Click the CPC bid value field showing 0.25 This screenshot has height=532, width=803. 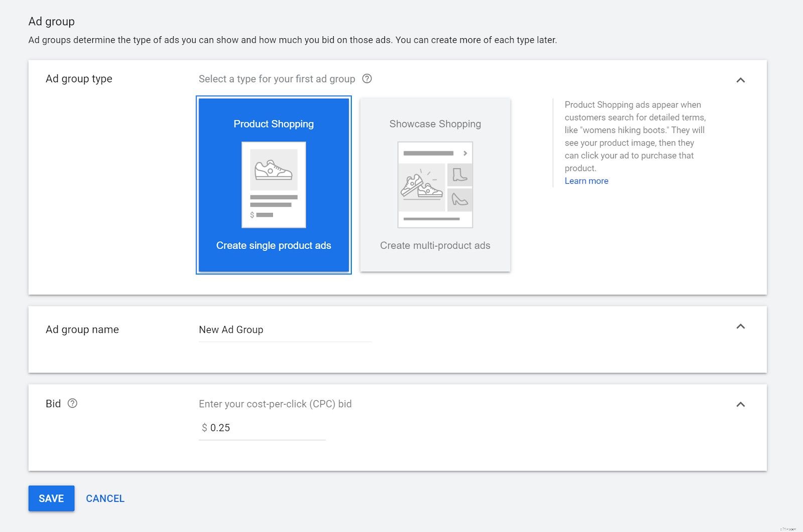click(x=221, y=428)
